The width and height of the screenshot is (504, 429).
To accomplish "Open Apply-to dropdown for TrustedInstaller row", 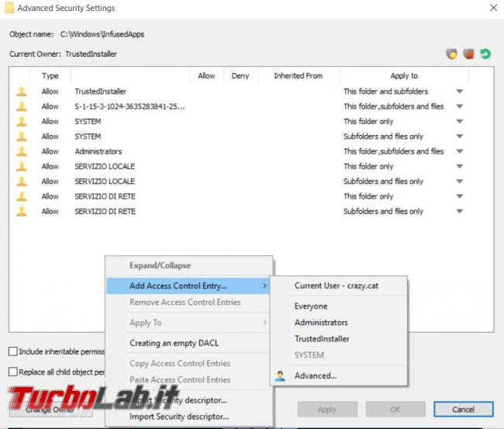I will (x=460, y=92).
